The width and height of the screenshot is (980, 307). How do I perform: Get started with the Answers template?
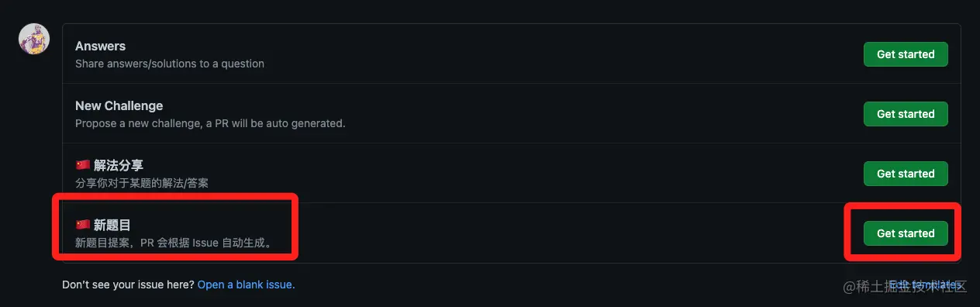click(x=906, y=54)
